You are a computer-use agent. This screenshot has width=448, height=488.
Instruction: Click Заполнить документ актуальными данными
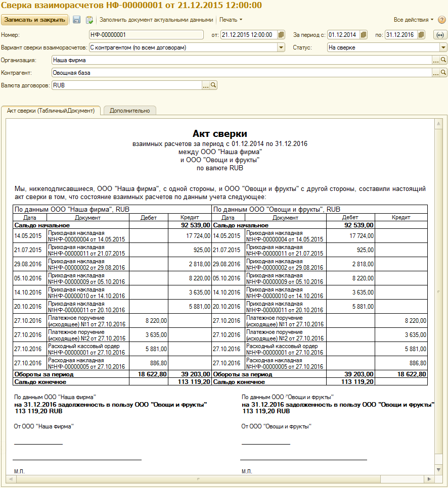point(156,20)
